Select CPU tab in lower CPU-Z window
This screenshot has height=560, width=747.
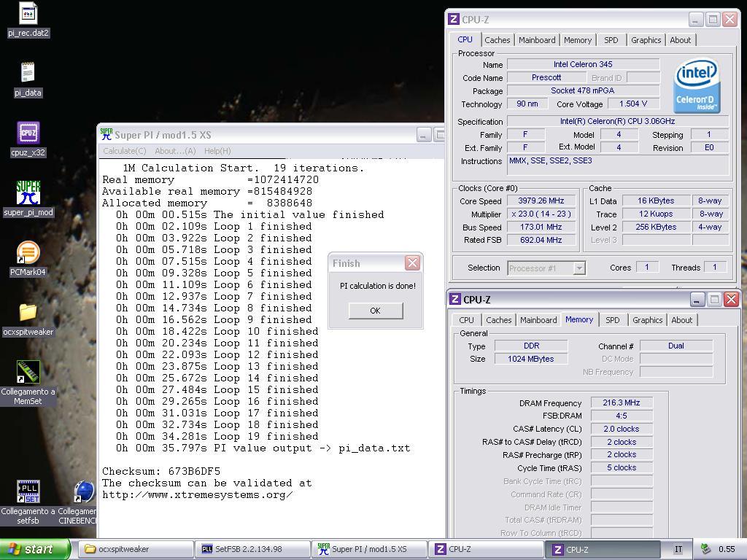pyautogui.click(x=466, y=320)
